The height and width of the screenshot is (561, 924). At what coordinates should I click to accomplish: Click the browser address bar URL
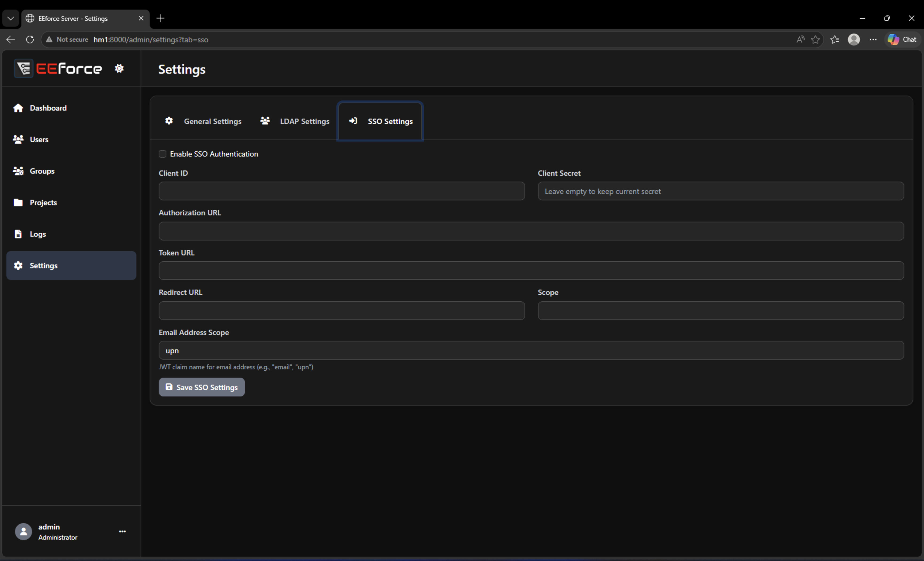151,39
